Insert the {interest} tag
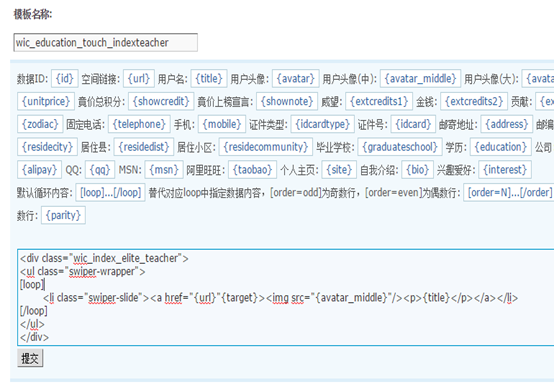Viewport: 555px width, 390px height. [x=505, y=170]
